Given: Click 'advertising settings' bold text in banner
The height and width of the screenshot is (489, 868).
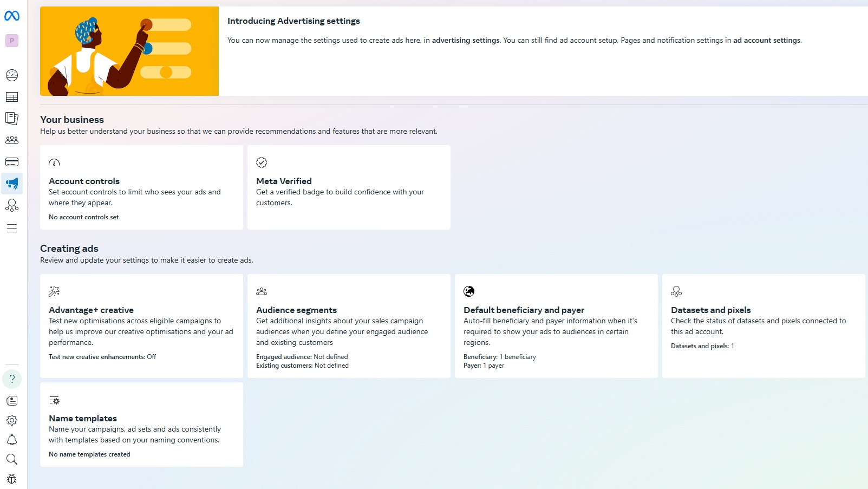Looking at the screenshot, I should [466, 41].
